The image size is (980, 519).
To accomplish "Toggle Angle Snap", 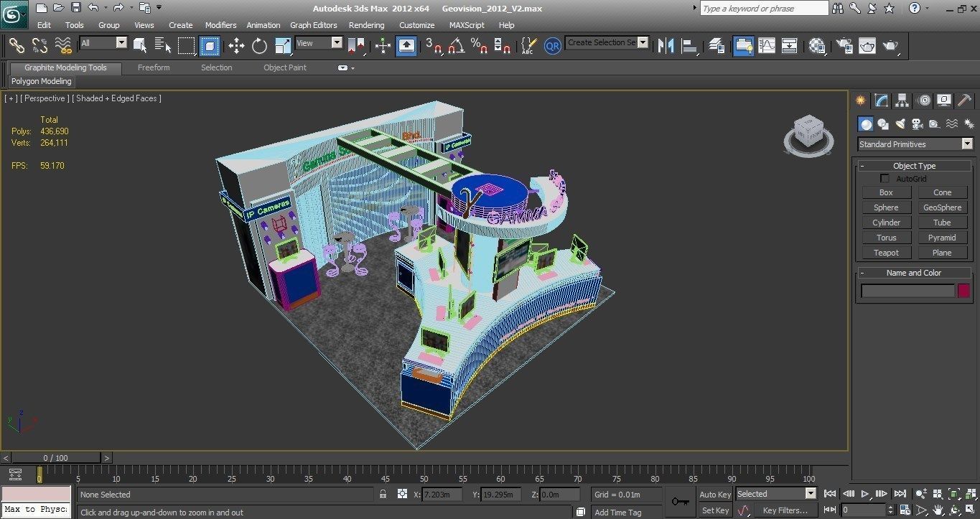I will [x=456, y=46].
